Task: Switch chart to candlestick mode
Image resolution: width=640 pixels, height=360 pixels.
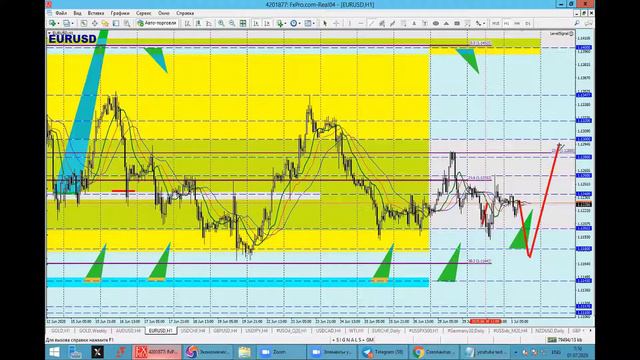Action: tap(198, 23)
